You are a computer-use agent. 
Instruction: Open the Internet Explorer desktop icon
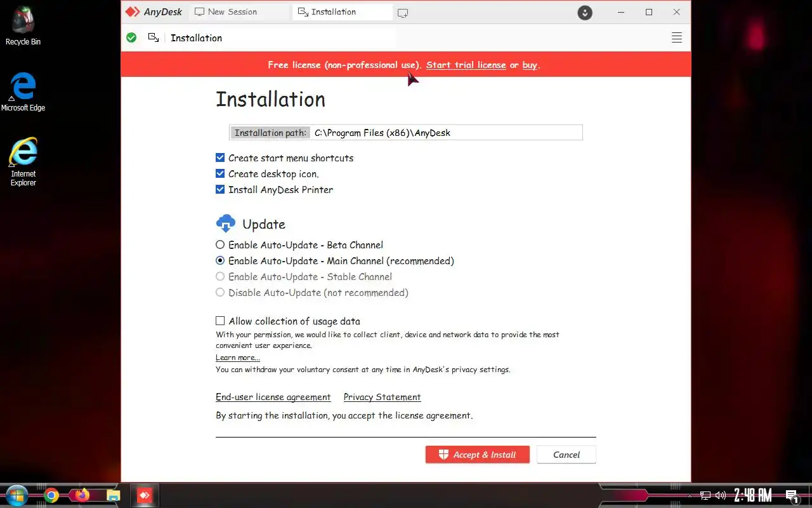pos(23,162)
